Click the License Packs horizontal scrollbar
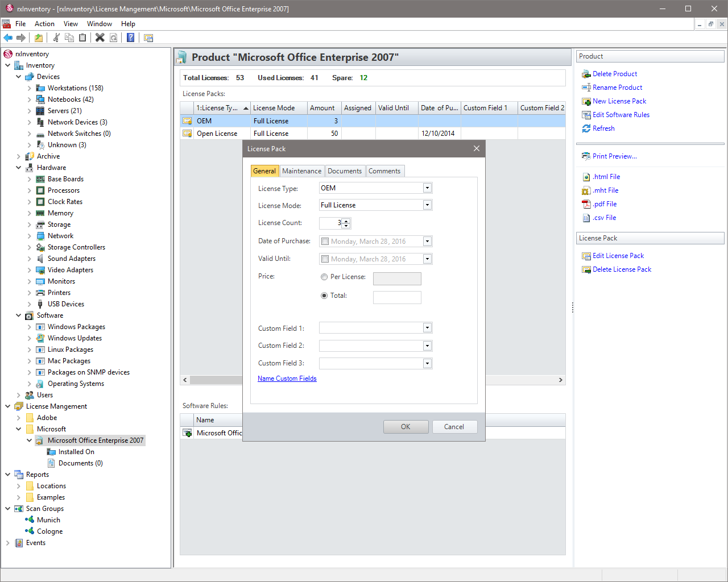The image size is (728, 582). pos(373,380)
